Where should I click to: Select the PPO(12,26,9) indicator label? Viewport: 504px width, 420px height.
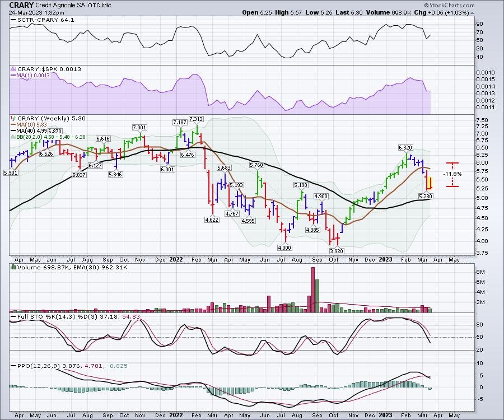pyautogui.click(x=36, y=366)
